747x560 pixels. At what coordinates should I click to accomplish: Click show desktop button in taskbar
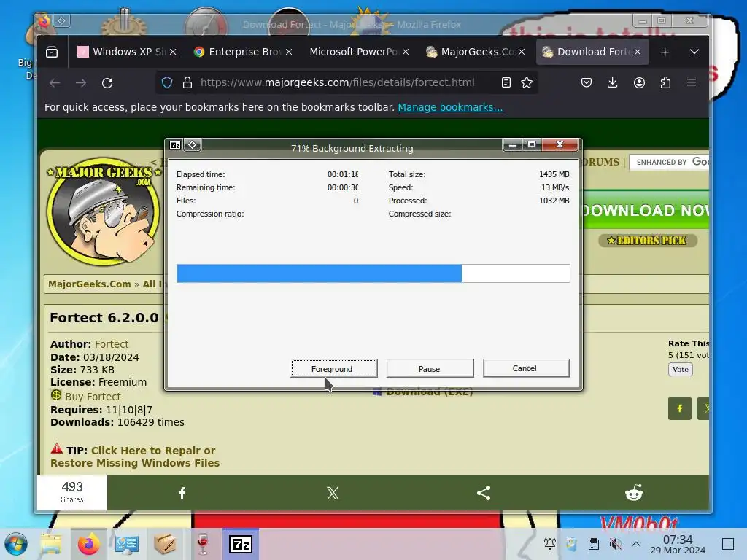[x=728, y=544]
